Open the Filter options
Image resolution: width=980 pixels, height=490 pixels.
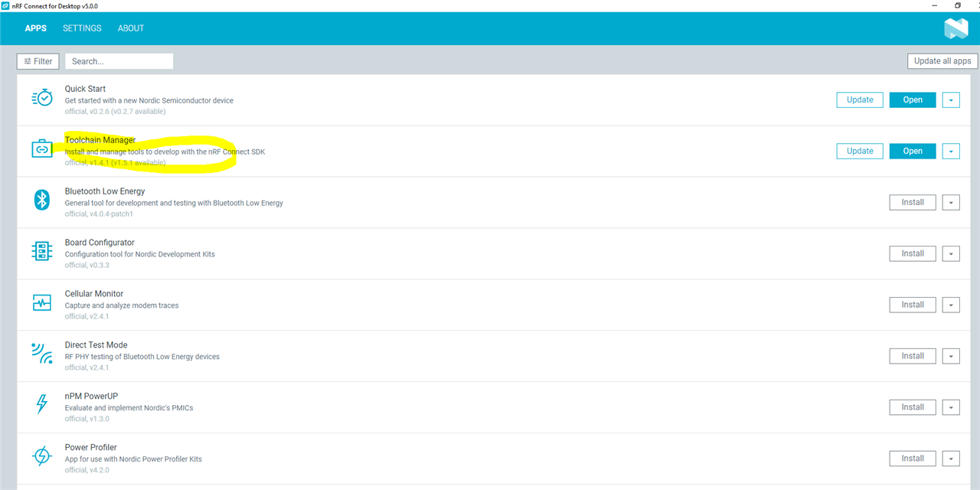38,61
